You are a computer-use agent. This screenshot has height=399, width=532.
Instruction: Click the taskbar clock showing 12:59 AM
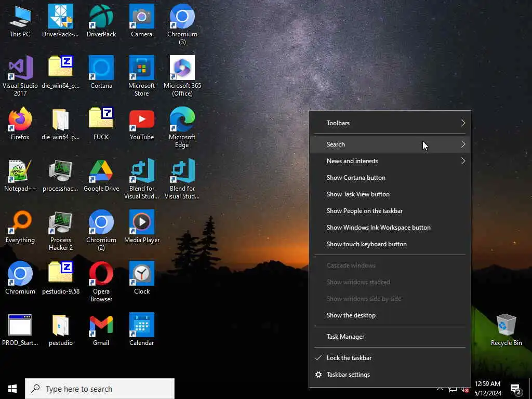[x=487, y=389]
